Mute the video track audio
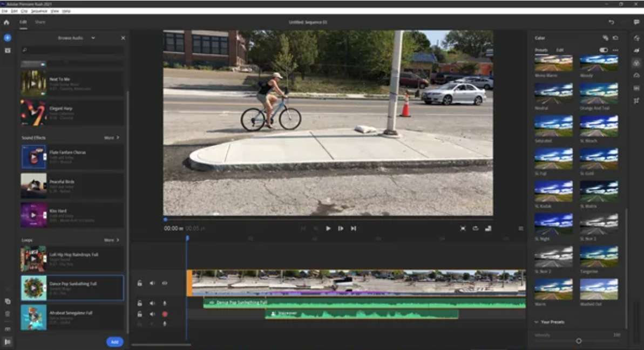 click(152, 283)
